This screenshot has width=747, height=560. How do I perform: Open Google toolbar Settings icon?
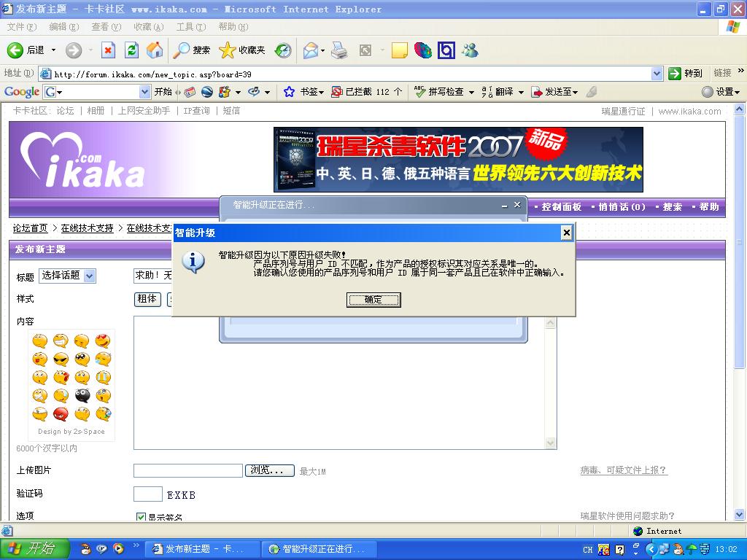[x=708, y=91]
